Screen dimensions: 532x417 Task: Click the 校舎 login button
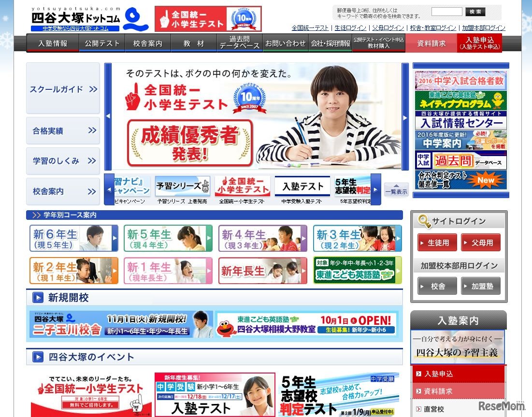click(437, 286)
